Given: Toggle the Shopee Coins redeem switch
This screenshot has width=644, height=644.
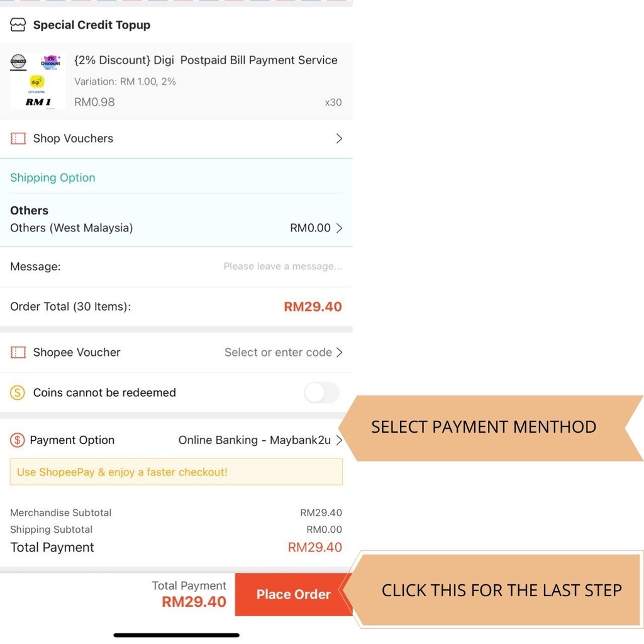Looking at the screenshot, I should click(321, 392).
